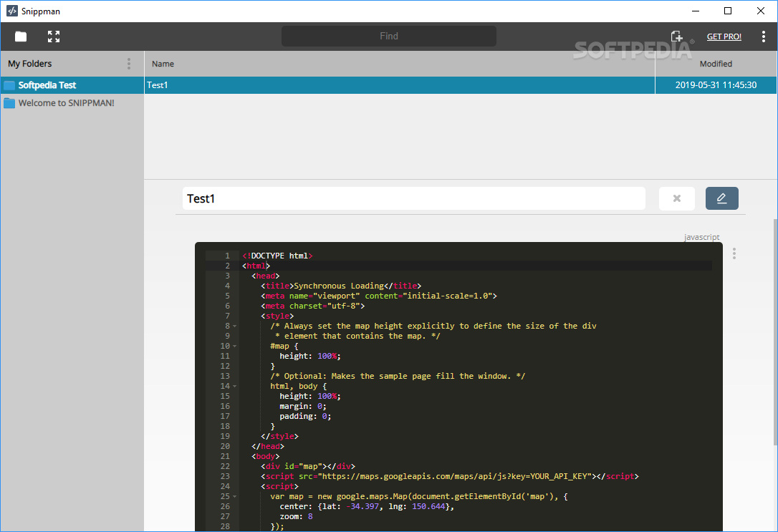
Task: Open the folder icon in top toolbar
Action: 21,37
